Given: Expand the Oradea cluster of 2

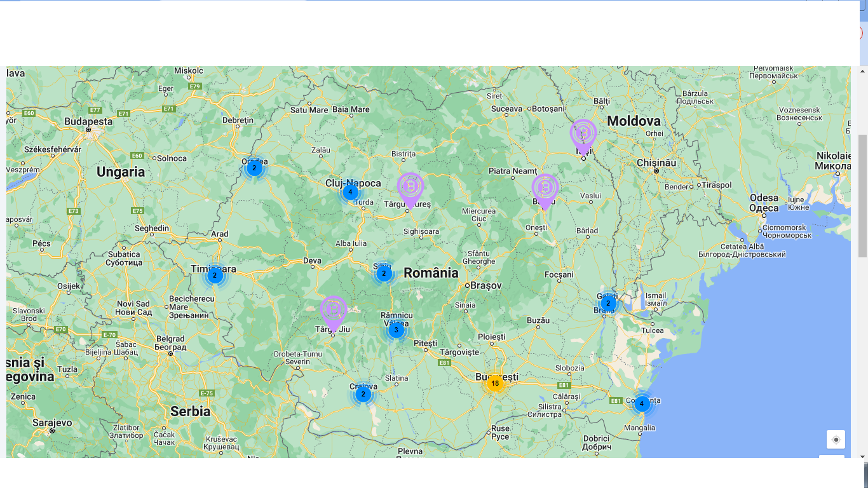Looking at the screenshot, I should 254,168.
